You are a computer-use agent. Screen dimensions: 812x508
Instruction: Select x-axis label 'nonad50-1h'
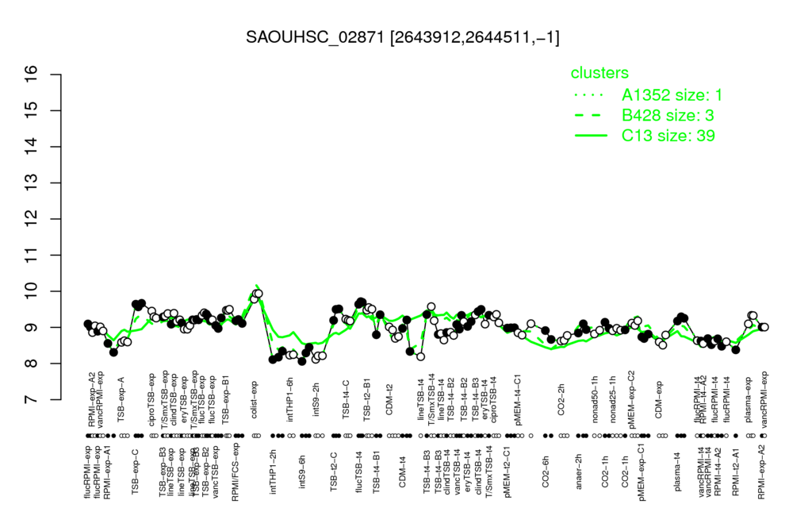click(x=595, y=398)
